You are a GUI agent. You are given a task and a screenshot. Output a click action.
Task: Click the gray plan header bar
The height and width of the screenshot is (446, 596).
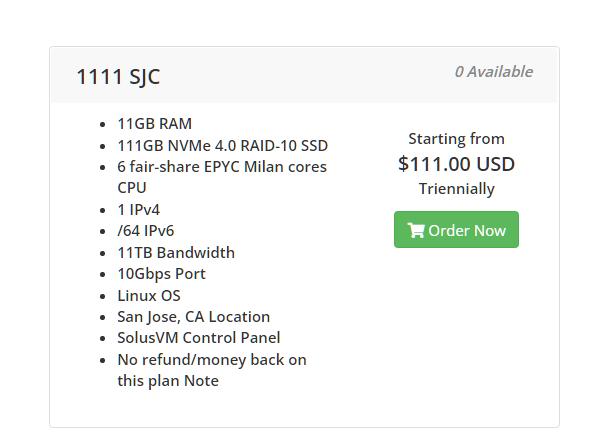click(304, 75)
